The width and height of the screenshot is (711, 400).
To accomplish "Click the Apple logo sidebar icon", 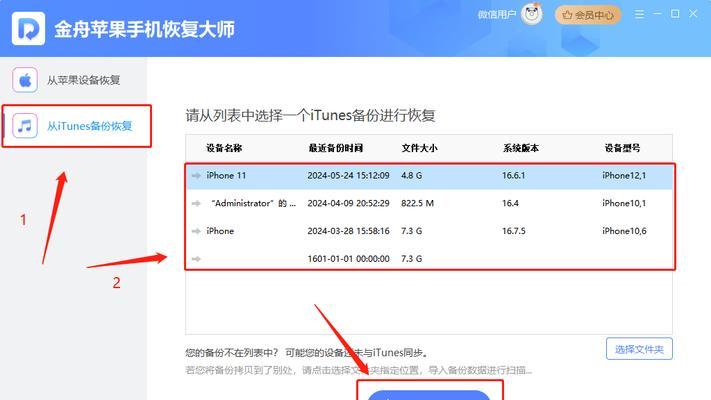I will point(25,80).
